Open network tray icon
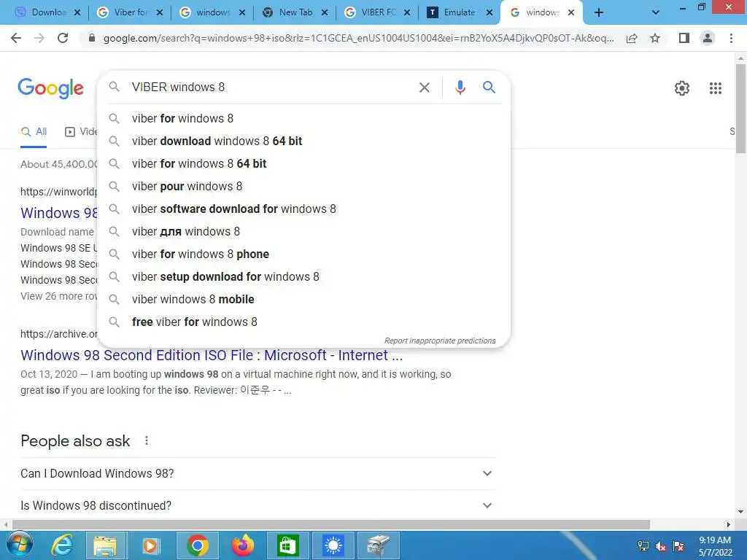Screen dimensions: 747x560 pos(643,546)
